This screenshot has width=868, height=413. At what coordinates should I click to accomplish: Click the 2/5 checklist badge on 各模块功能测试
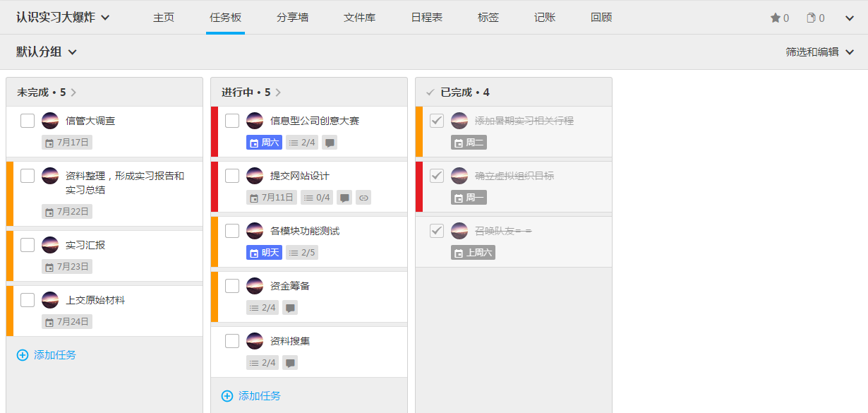tap(302, 253)
